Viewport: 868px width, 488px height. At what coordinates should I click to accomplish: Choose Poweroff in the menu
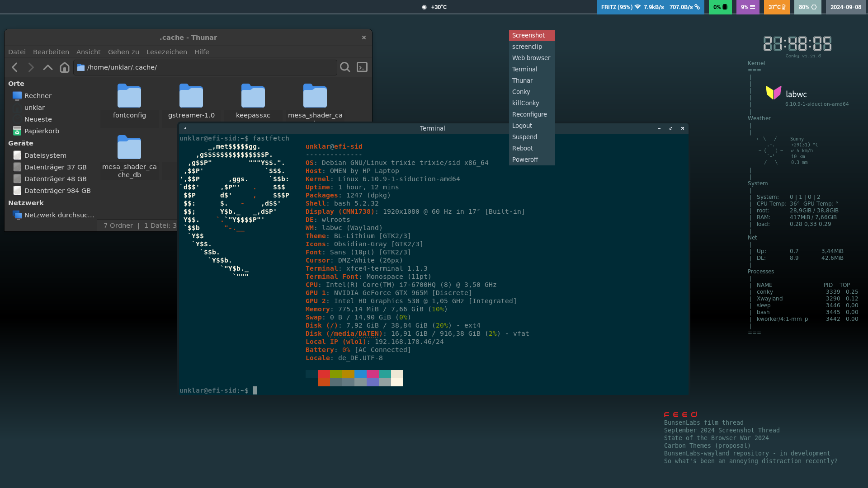click(x=532, y=160)
